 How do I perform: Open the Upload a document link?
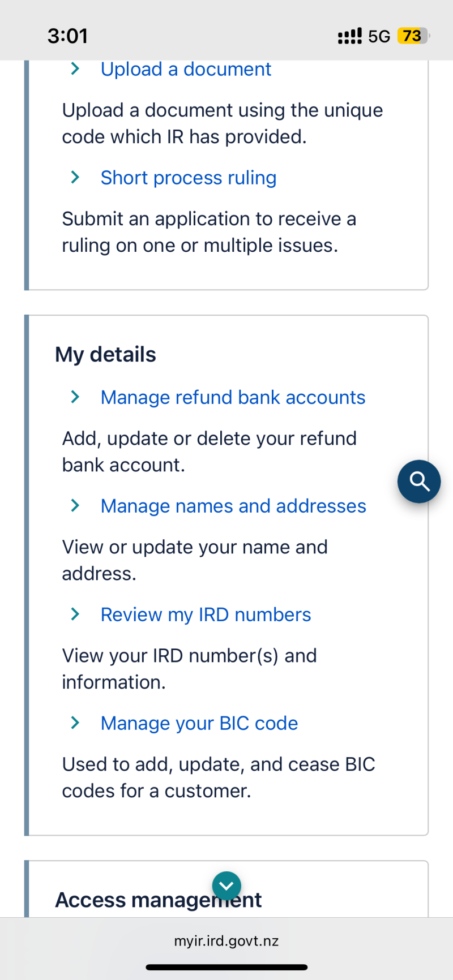186,69
